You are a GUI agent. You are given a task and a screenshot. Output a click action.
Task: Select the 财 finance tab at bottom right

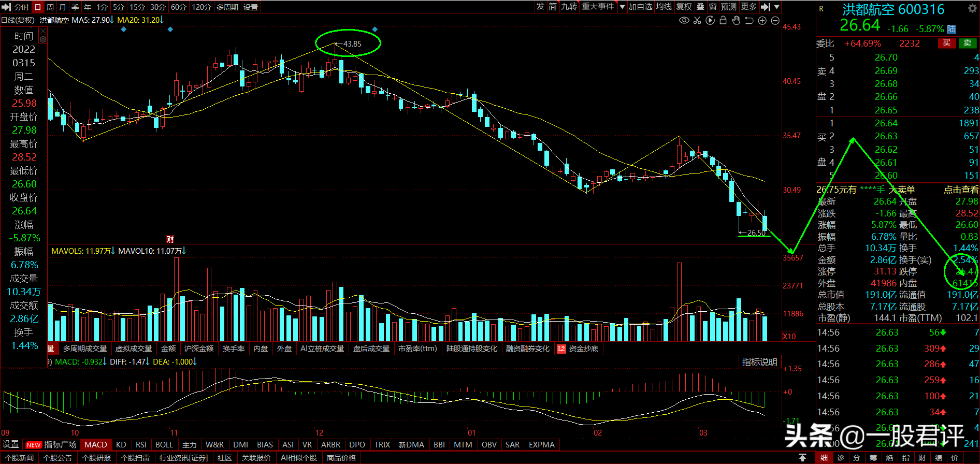[x=922, y=458]
